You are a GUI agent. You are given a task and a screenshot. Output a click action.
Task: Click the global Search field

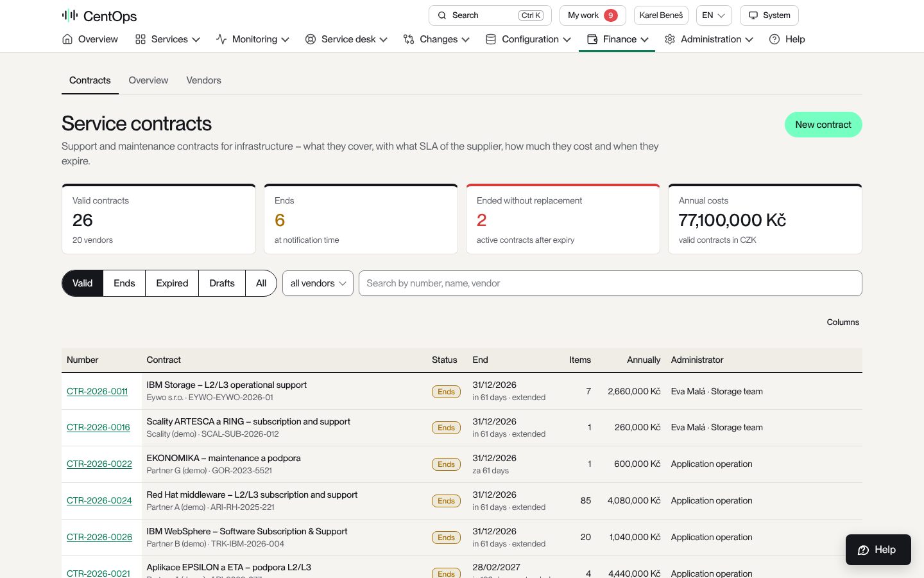click(x=490, y=15)
